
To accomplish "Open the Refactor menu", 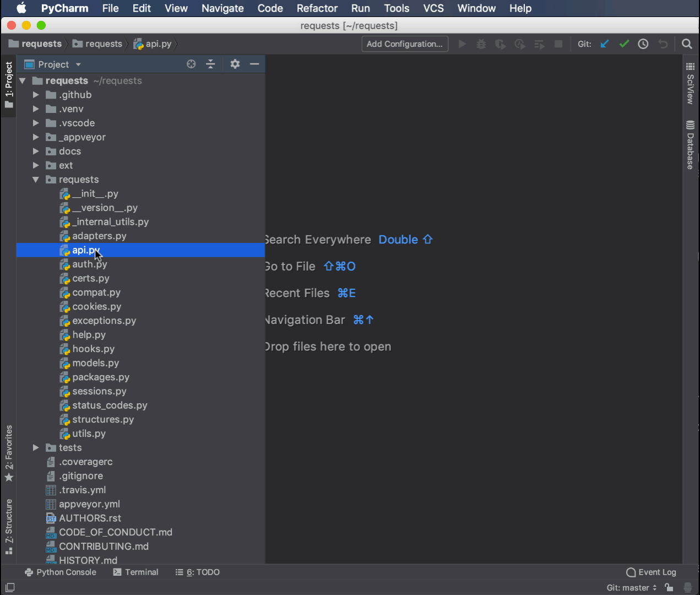I will [317, 8].
